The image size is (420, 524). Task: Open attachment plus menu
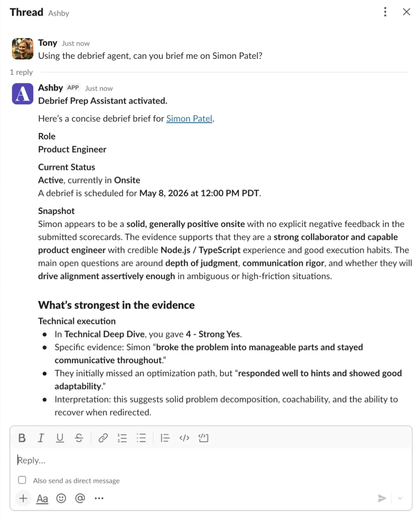pyautogui.click(x=23, y=498)
